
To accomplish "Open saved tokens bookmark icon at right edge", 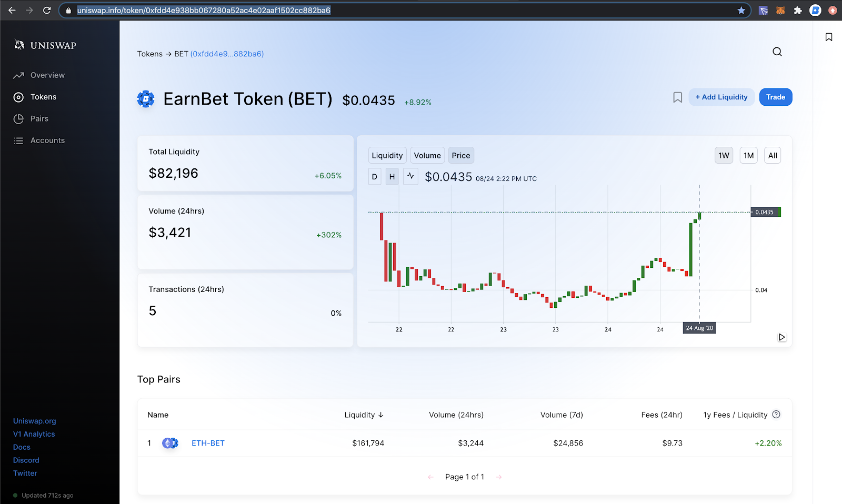I will pos(829,37).
